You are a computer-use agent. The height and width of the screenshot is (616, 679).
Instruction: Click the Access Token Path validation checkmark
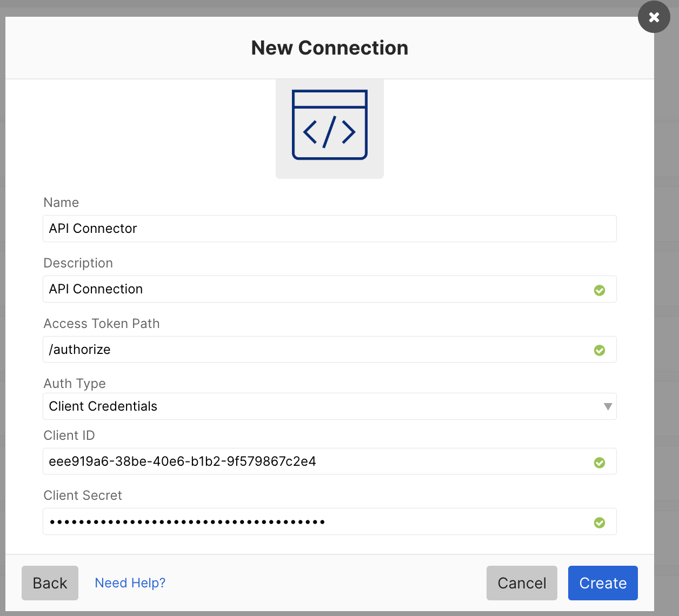599,350
